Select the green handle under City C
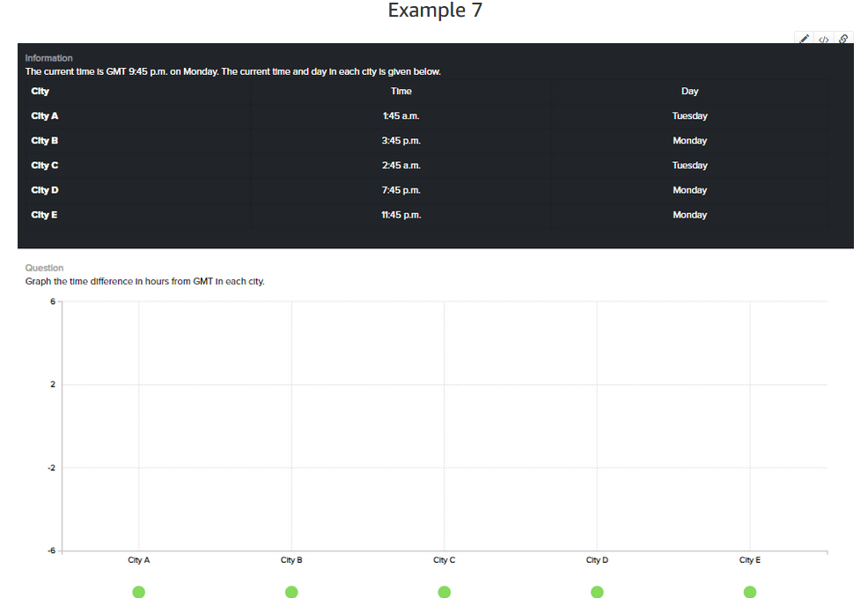 click(x=444, y=592)
